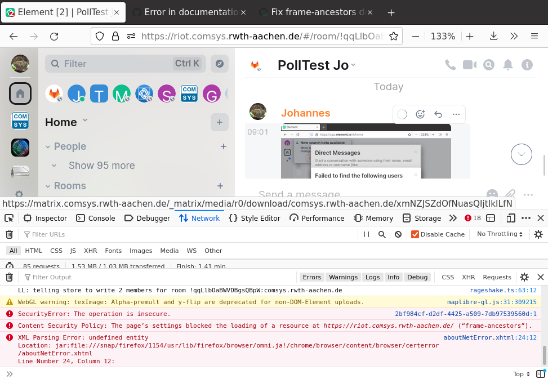Filter network requests by WS
548x392 pixels.
click(x=191, y=251)
